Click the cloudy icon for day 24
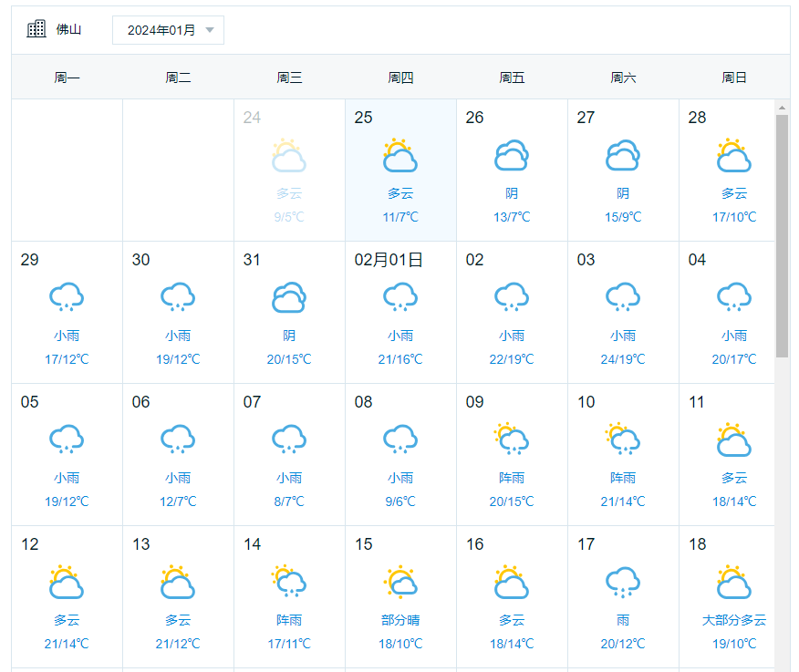Screen dimensions: 799x672 [x=289, y=155]
